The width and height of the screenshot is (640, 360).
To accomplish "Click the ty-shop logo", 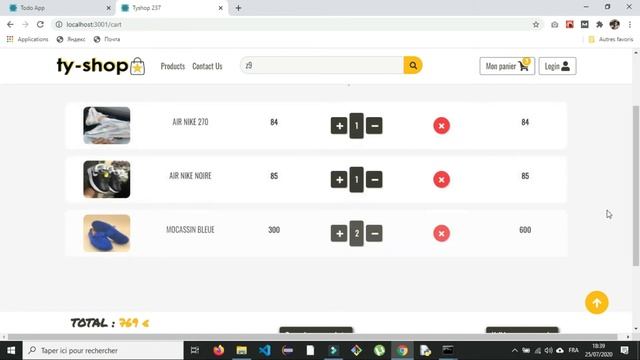I will 100,66.
